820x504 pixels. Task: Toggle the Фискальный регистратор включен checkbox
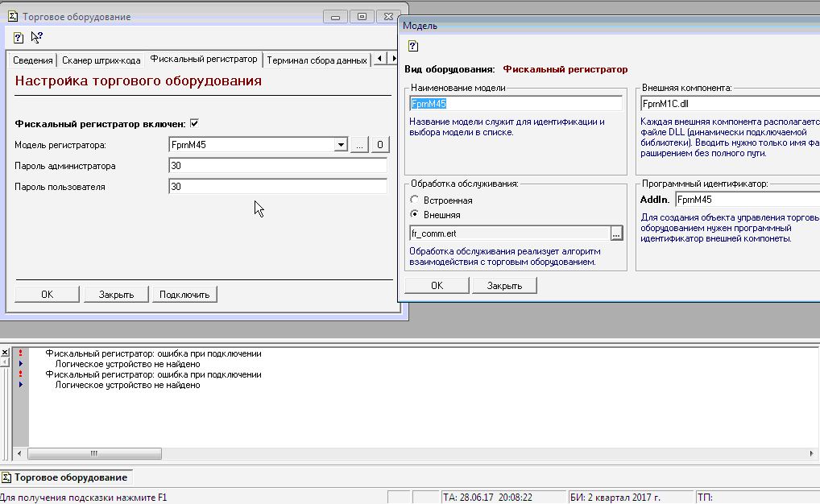coord(194,123)
